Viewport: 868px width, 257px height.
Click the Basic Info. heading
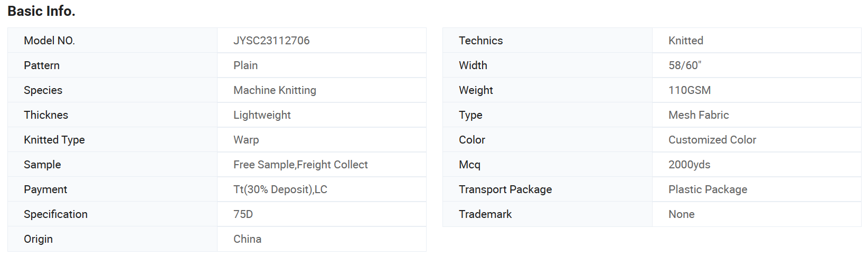pos(41,11)
